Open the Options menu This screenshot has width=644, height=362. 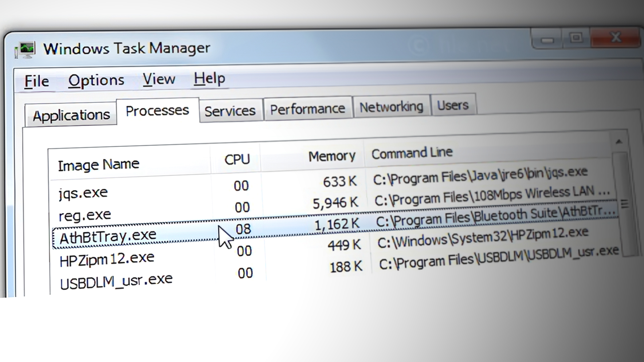(x=96, y=80)
